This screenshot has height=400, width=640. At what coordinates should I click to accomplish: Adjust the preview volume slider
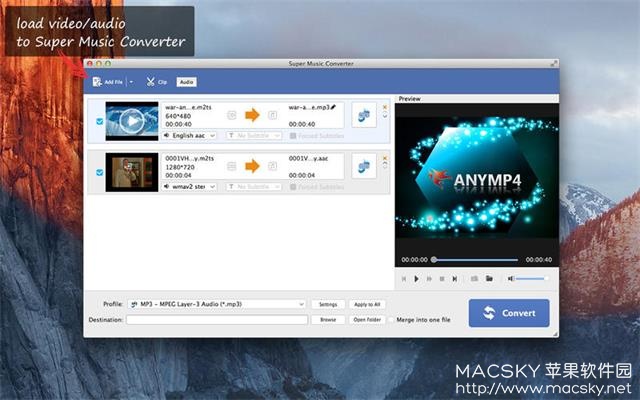[531, 279]
